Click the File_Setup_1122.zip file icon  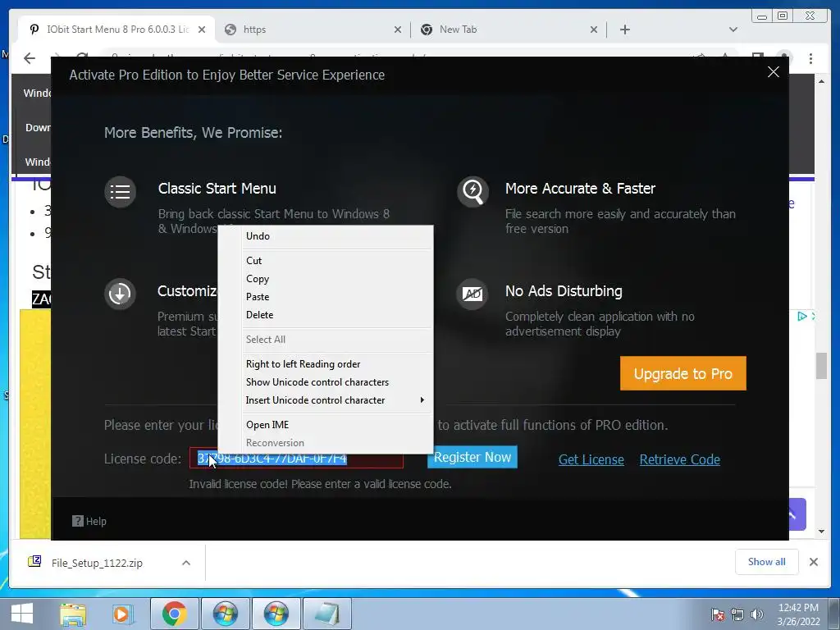34,561
